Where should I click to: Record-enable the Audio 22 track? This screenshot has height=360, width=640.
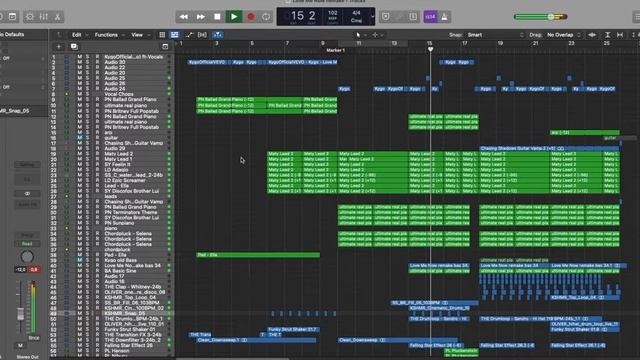click(x=97, y=68)
